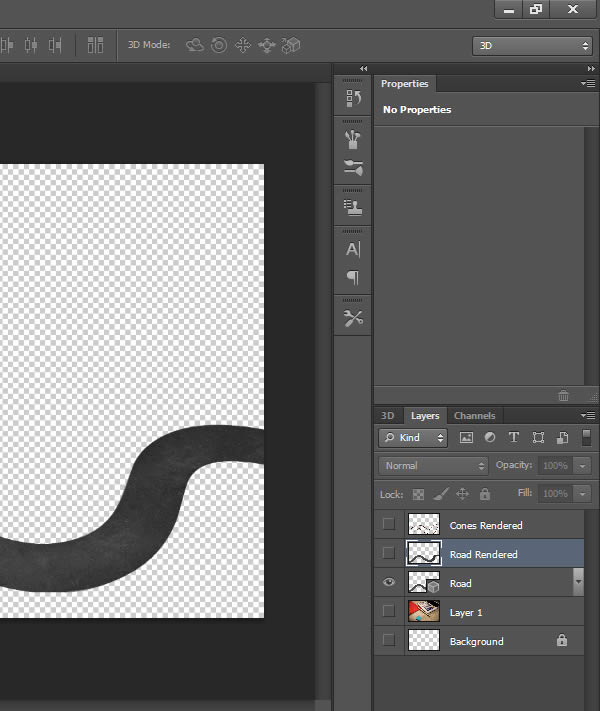600x711 pixels.
Task: Filter layers by type layers icon
Action: [x=513, y=437]
